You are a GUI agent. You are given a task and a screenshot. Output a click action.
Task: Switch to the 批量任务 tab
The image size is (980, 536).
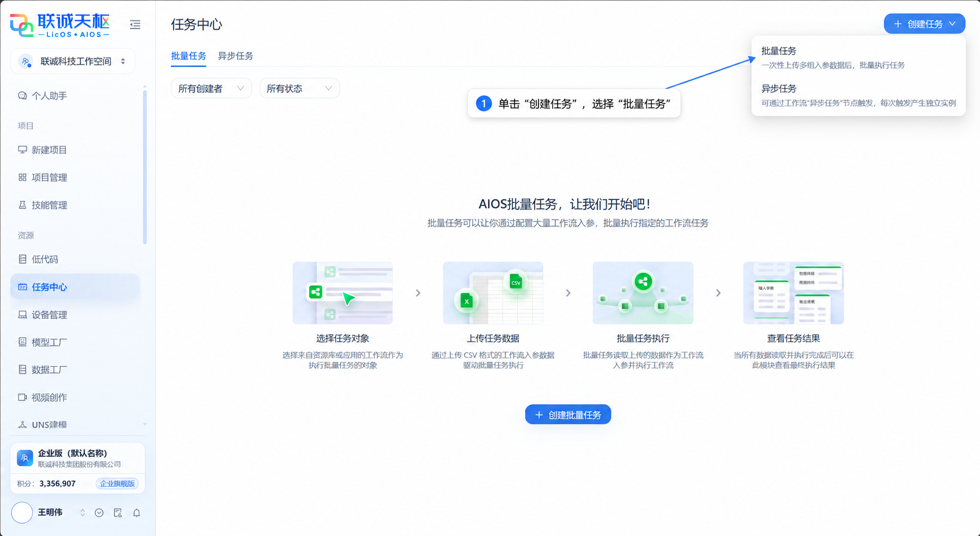[x=188, y=56]
